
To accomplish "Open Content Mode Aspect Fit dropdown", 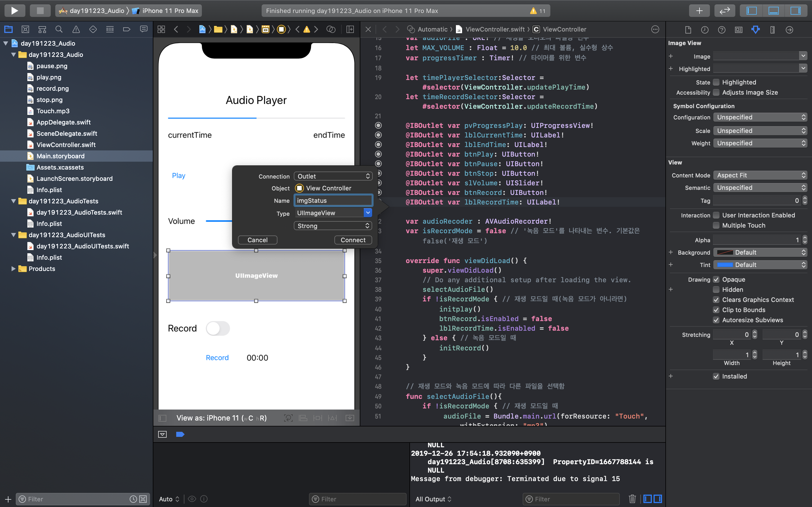I will 760,175.
